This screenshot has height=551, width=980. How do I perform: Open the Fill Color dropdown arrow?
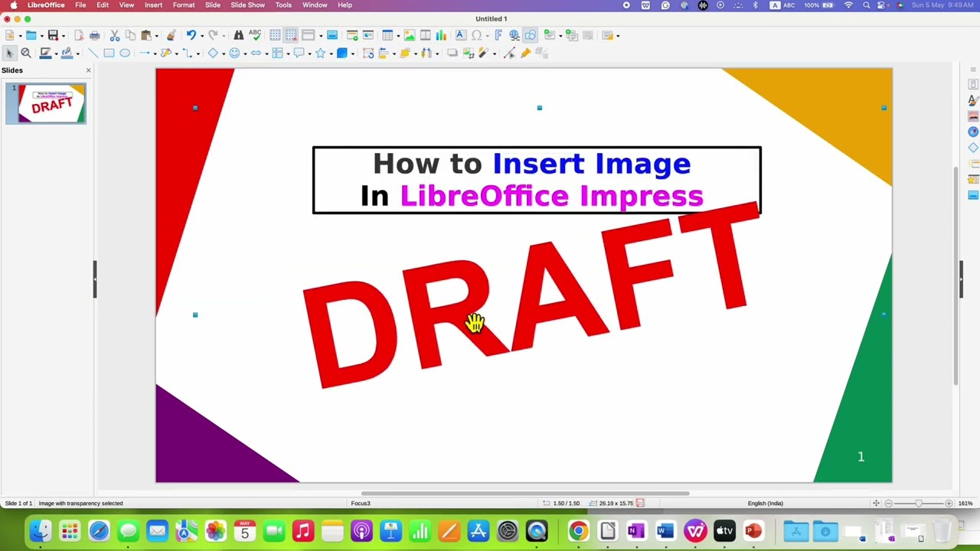pos(77,53)
